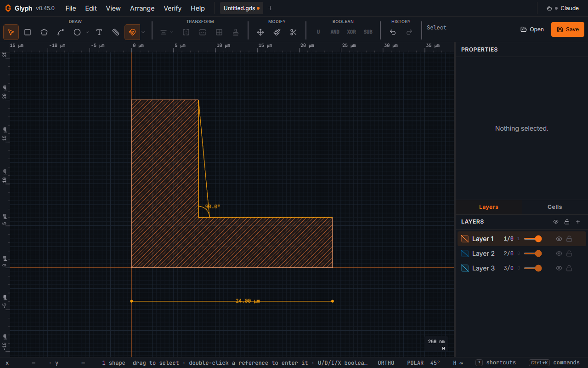The height and width of the screenshot is (368, 588).
Task: Click the 90.0° angle annotation
Action: [x=213, y=207]
